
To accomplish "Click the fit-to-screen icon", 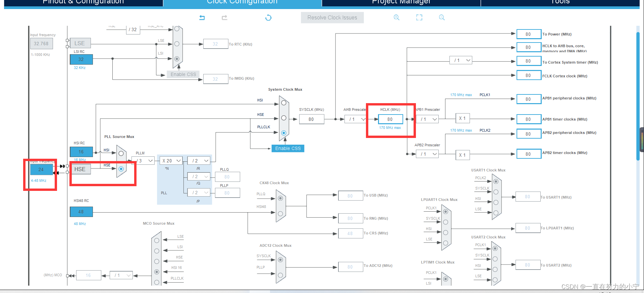I will coord(419,17).
